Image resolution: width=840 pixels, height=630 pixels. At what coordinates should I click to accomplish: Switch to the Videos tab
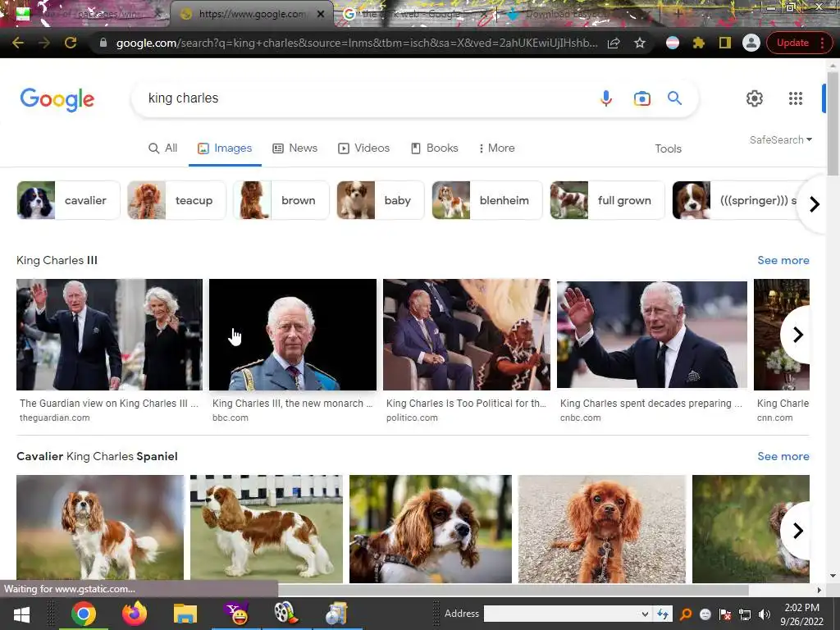363,148
